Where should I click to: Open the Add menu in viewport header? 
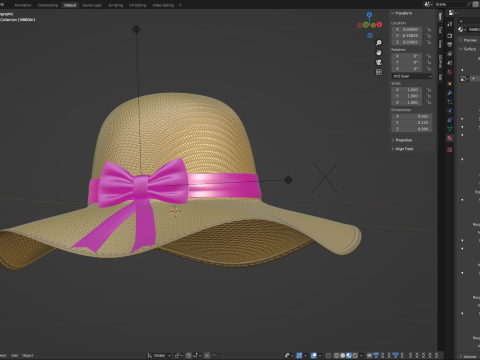coord(14,355)
